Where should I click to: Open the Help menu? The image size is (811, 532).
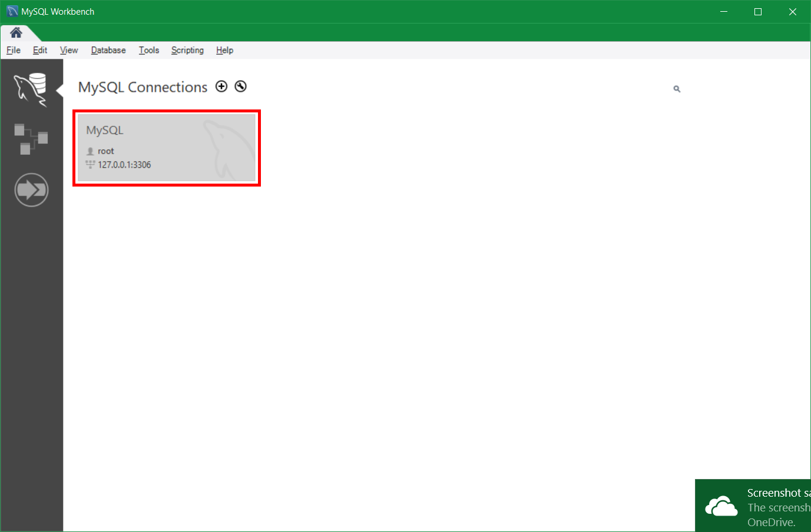pyautogui.click(x=224, y=51)
